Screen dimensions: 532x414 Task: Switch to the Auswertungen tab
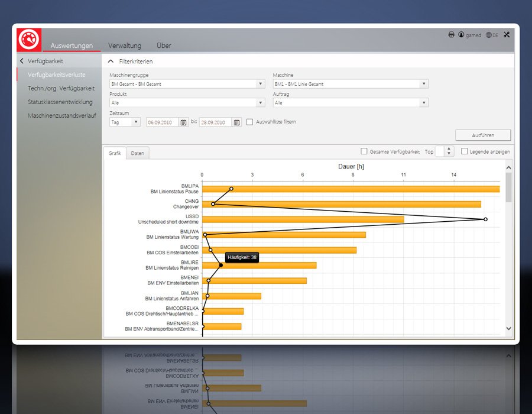pos(72,46)
